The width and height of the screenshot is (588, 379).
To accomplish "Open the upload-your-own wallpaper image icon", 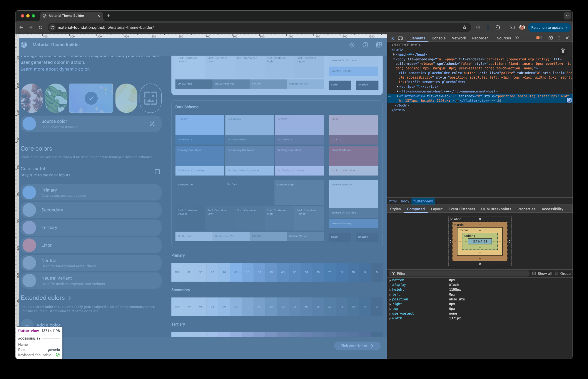I will click(151, 98).
